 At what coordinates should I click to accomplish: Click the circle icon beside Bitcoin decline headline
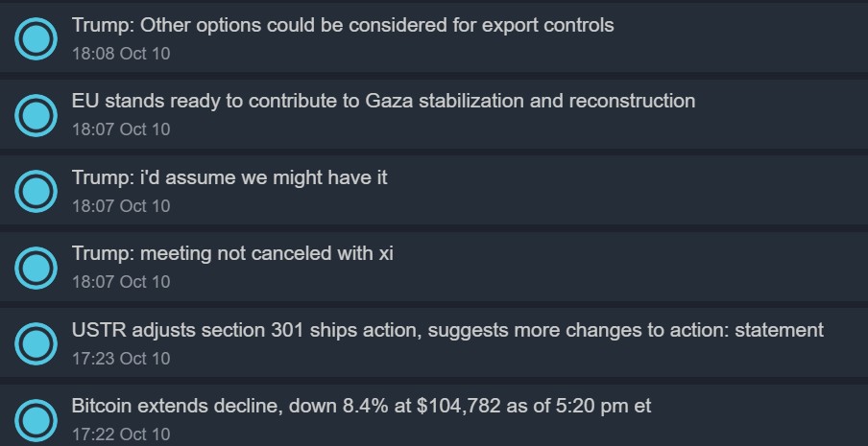[x=36, y=419]
